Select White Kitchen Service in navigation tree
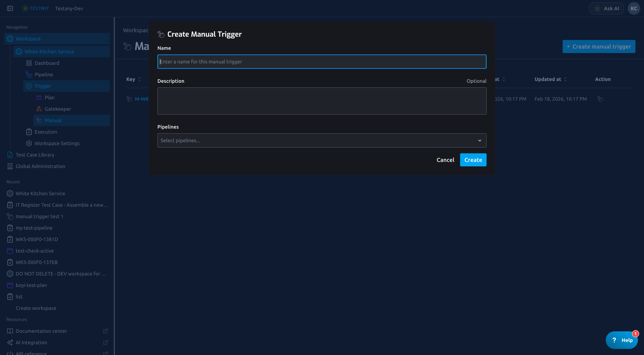Viewport: 644px width, 355px height. point(62,52)
